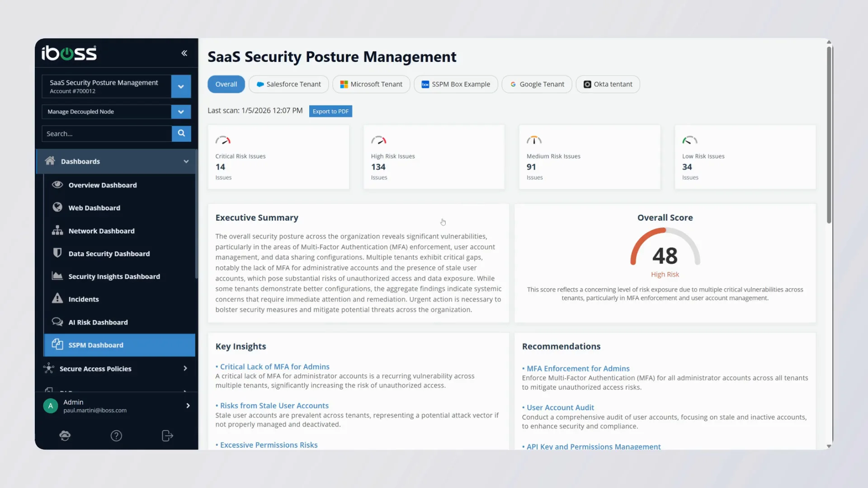The height and width of the screenshot is (488, 868).
Task: Click the search magnifier button
Action: (x=181, y=133)
